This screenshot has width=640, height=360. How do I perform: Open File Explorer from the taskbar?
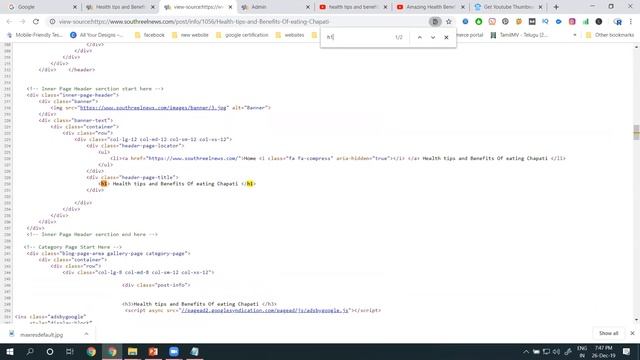[x=132, y=351]
